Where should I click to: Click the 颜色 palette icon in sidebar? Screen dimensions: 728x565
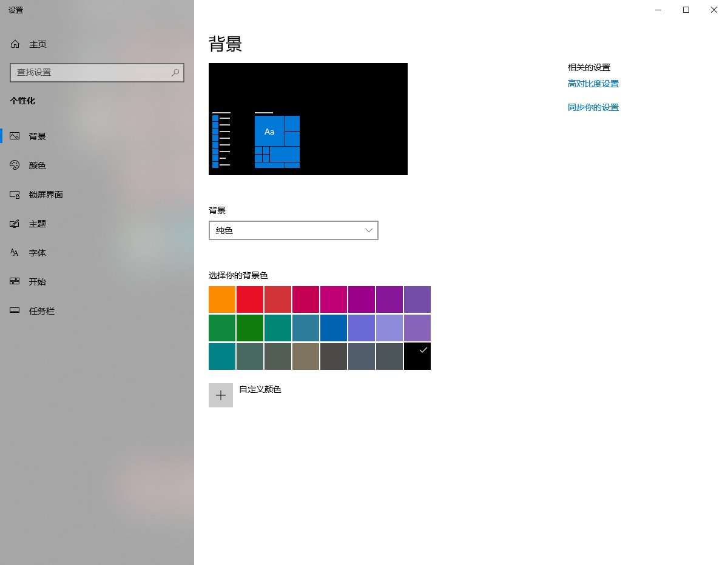pyautogui.click(x=15, y=165)
